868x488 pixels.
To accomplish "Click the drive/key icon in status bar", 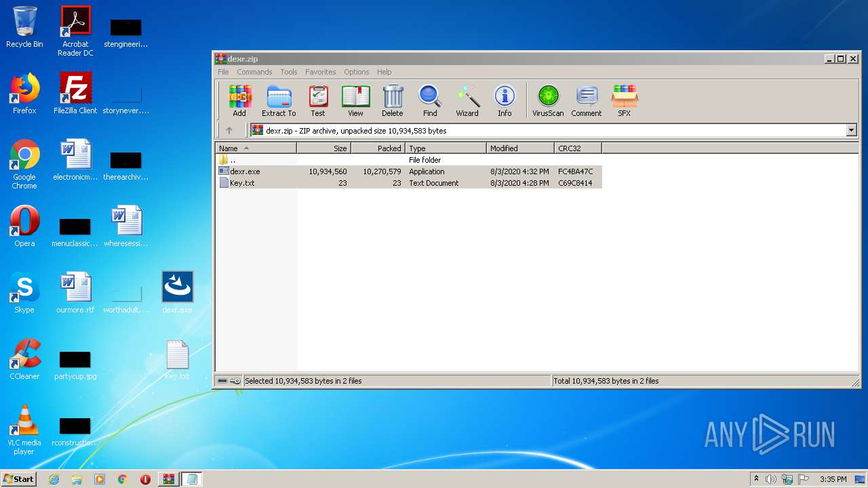I will coord(229,381).
